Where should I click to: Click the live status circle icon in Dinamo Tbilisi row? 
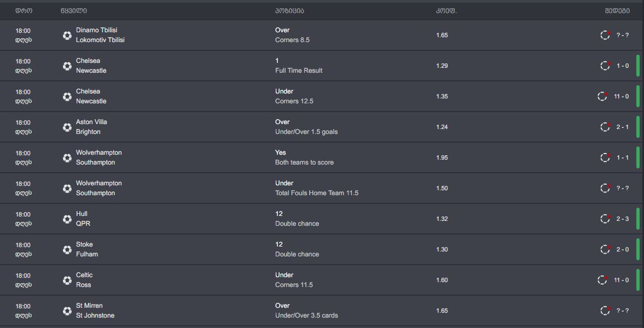pyautogui.click(x=605, y=35)
